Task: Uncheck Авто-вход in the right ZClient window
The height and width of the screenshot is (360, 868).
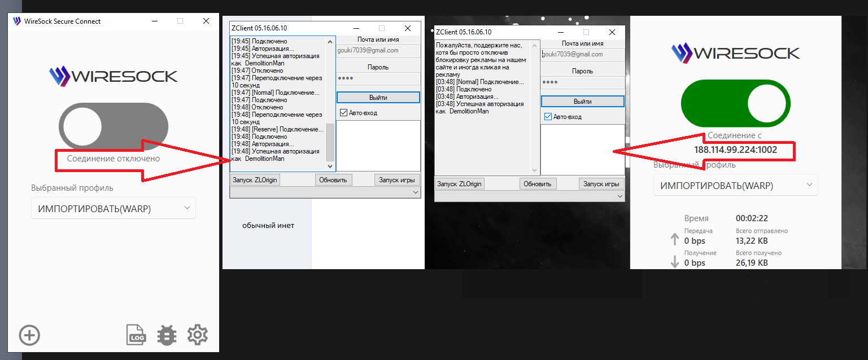Action: [x=548, y=117]
